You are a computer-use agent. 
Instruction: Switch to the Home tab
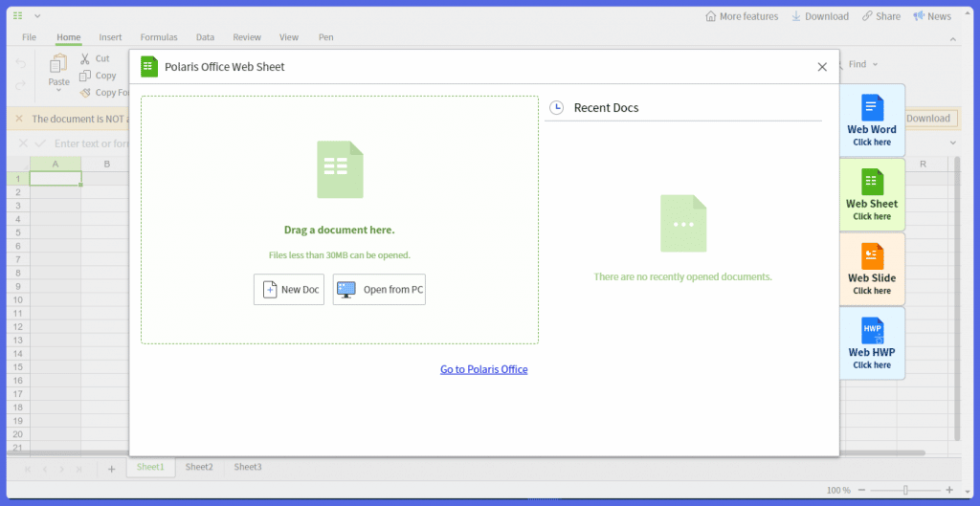coord(69,37)
